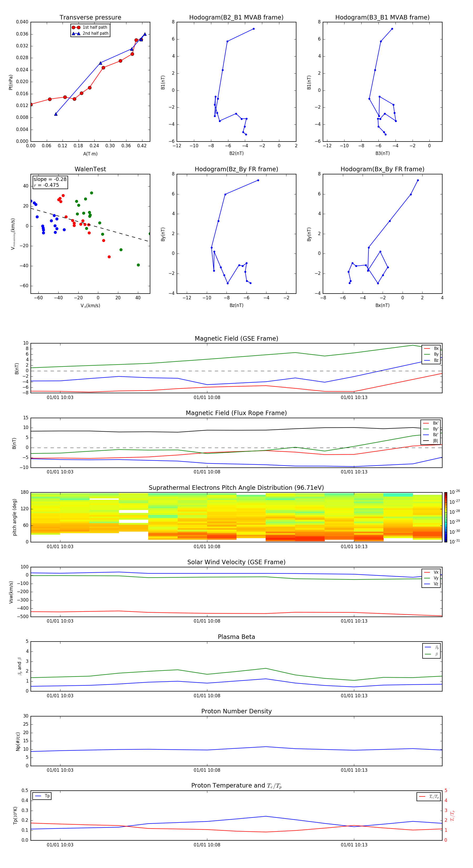The image size is (473, 868).
Task: Click the 'By' legend entry in GSE panel
Action: tap(431, 354)
